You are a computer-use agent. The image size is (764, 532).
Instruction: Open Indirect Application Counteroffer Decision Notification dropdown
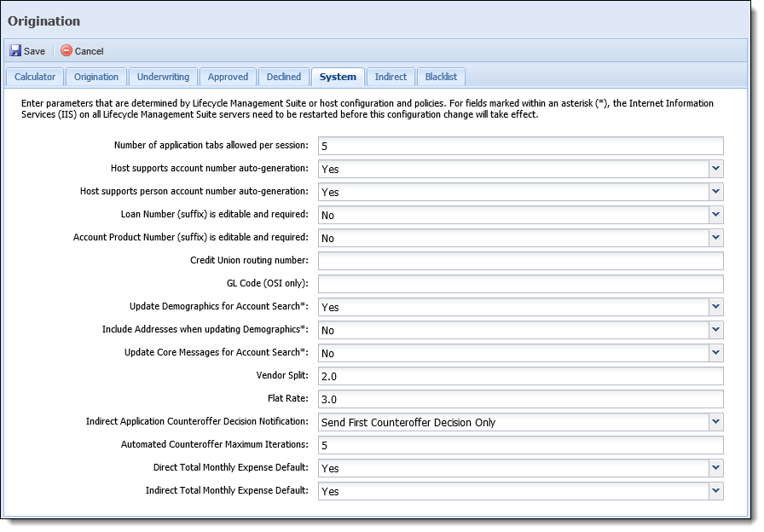[715, 422]
